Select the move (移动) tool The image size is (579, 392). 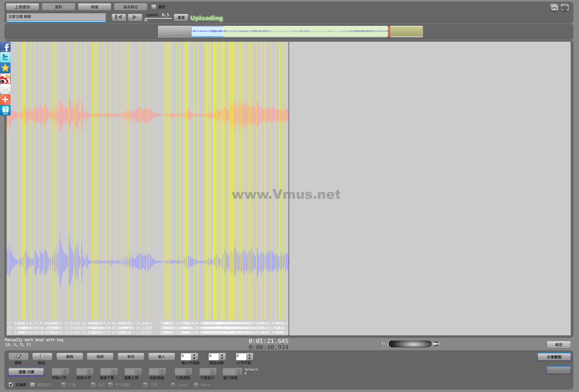click(x=42, y=356)
